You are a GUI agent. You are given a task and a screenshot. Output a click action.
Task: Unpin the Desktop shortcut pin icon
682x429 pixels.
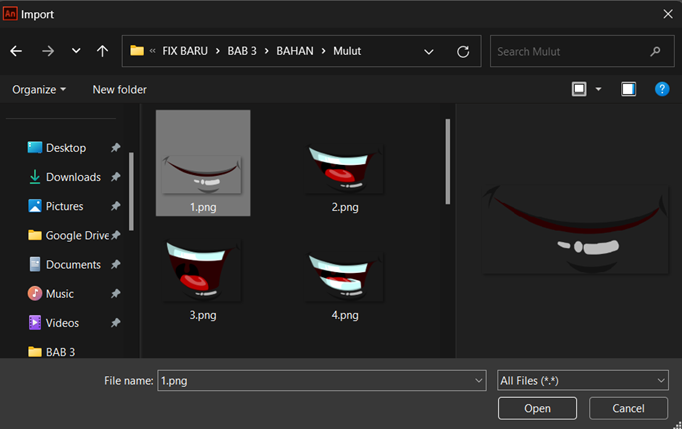pyautogui.click(x=115, y=147)
